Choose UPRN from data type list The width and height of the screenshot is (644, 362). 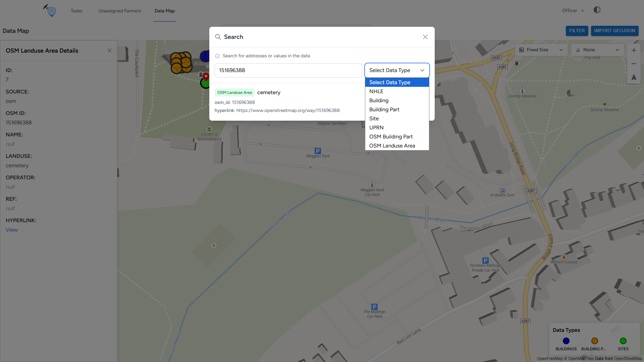click(x=376, y=128)
